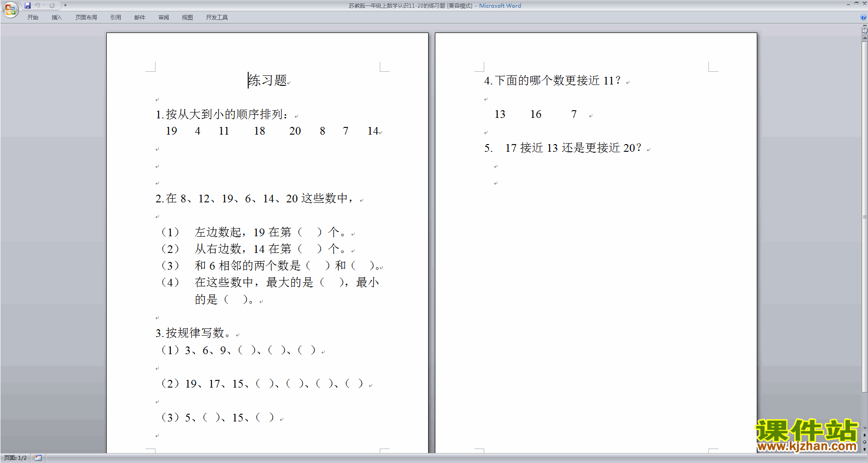The width and height of the screenshot is (868, 463).
Task: Click the 页面: 1/2 status bar indicator
Action: pyautogui.click(x=15, y=458)
